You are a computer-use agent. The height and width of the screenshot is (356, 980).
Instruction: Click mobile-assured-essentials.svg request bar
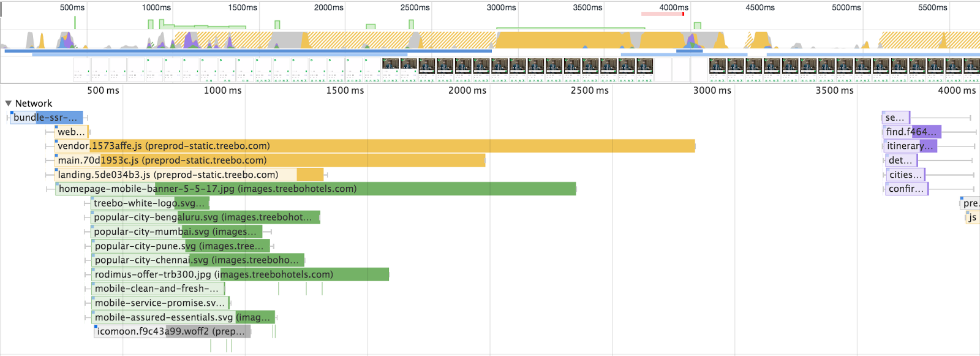click(183, 317)
